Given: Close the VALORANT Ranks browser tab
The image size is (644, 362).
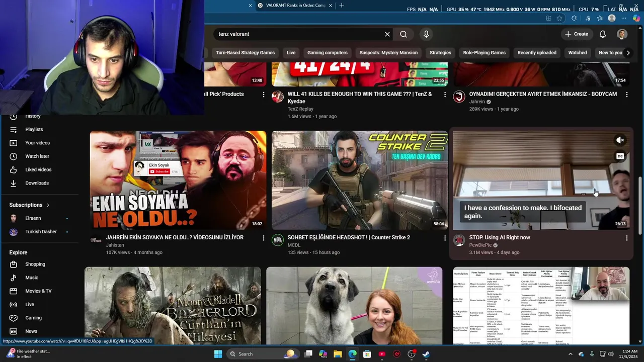Looking at the screenshot, I should click(x=331, y=6).
